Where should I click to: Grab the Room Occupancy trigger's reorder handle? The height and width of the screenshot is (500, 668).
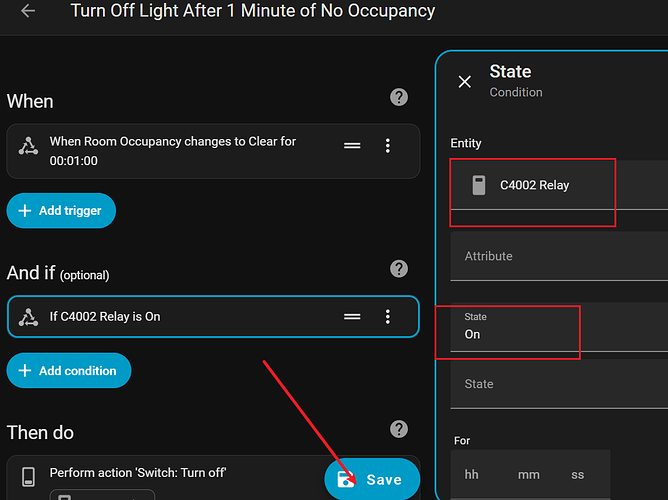(x=352, y=146)
